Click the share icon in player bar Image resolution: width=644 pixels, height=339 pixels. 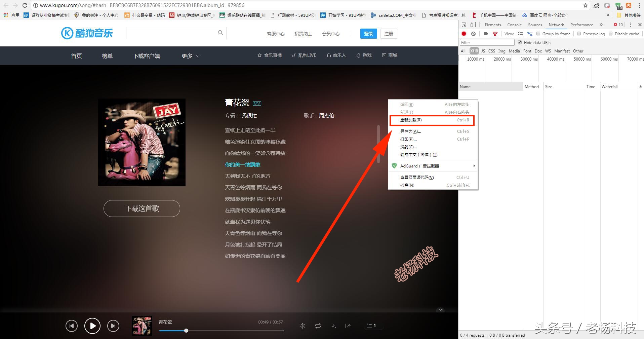348,326
